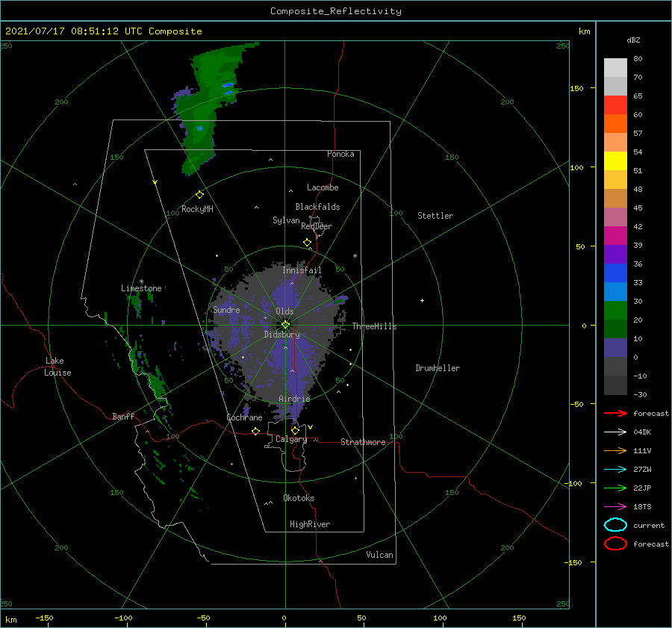Click the dBZ legend heading
Viewport: 672px width, 628px height.
click(633, 40)
